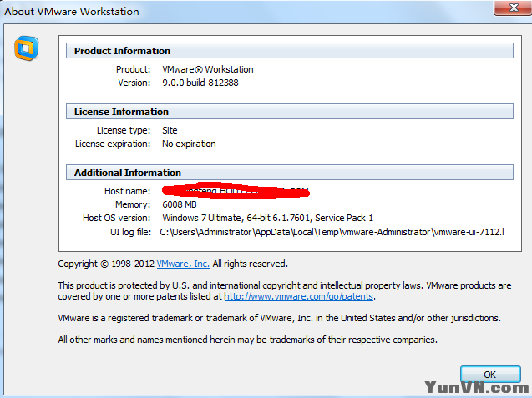532x398 pixels.
Task: Click the 'VMware is a registered trademark' sentence
Action: (279, 318)
